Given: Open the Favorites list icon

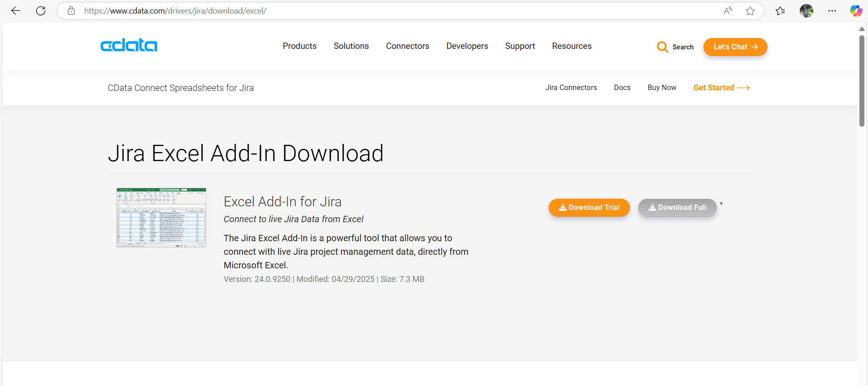Looking at the screenshot, I should coord(780,11).
